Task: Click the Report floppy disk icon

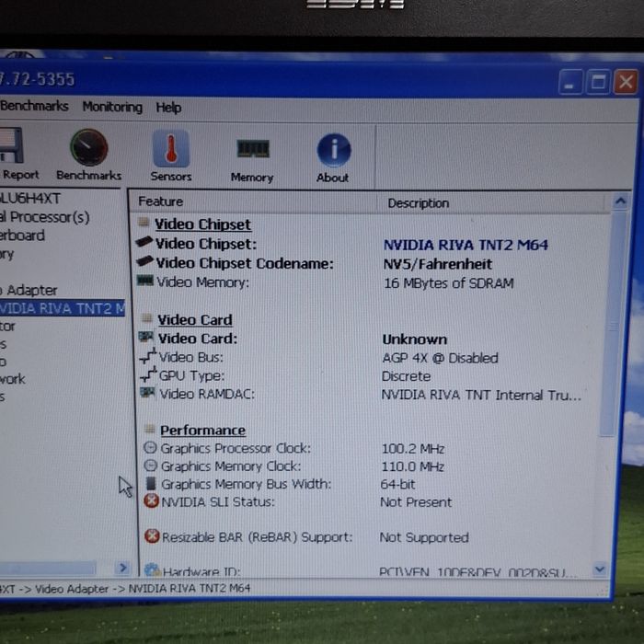Action: click(x=10, y=145)
